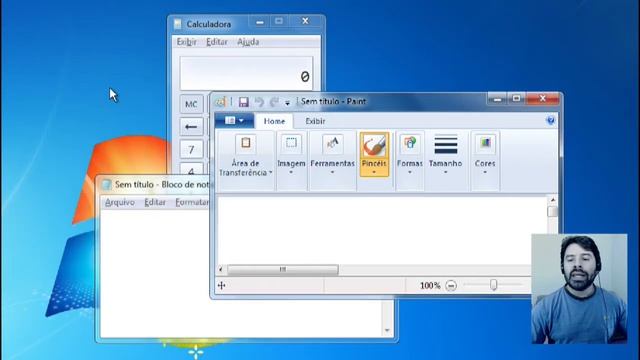Open the Ajuda menu in Calculadora
The height and width of the screenshot is (360, 640).
248,42
